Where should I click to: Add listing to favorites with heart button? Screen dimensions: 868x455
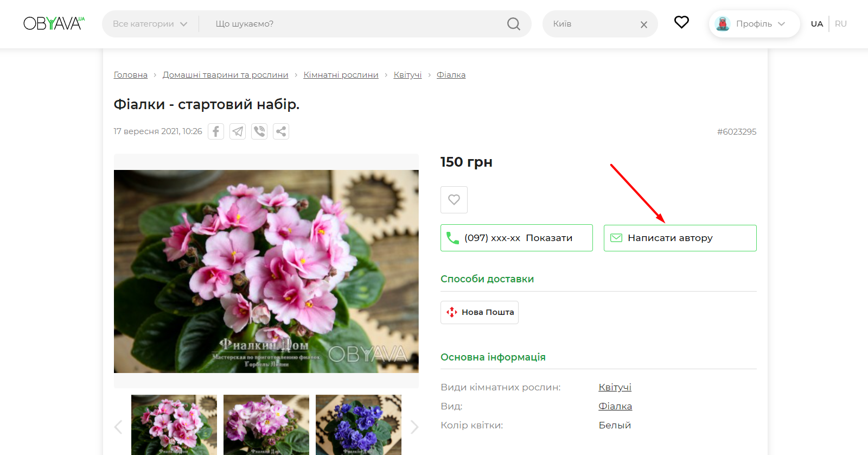point(454,200)
